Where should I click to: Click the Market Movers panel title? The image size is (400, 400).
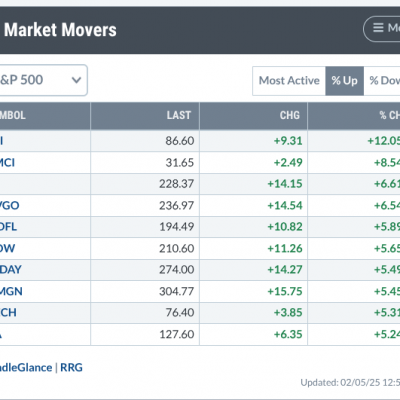(60, 30)
